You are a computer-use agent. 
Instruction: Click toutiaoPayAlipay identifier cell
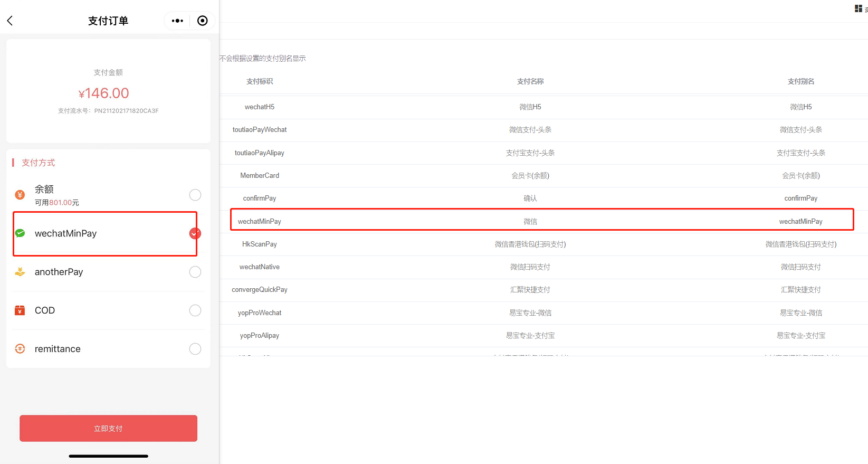260,153
